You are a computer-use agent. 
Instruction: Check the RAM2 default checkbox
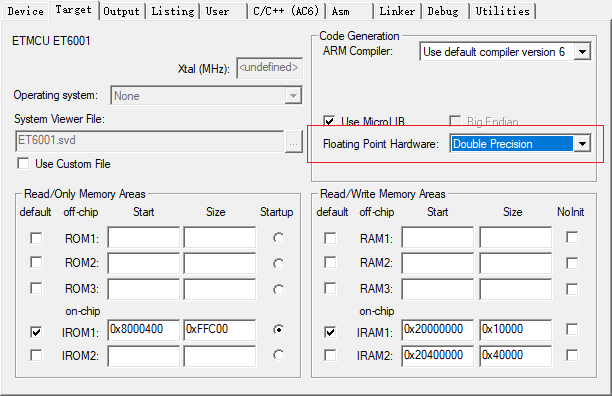(x=330, y=262)
